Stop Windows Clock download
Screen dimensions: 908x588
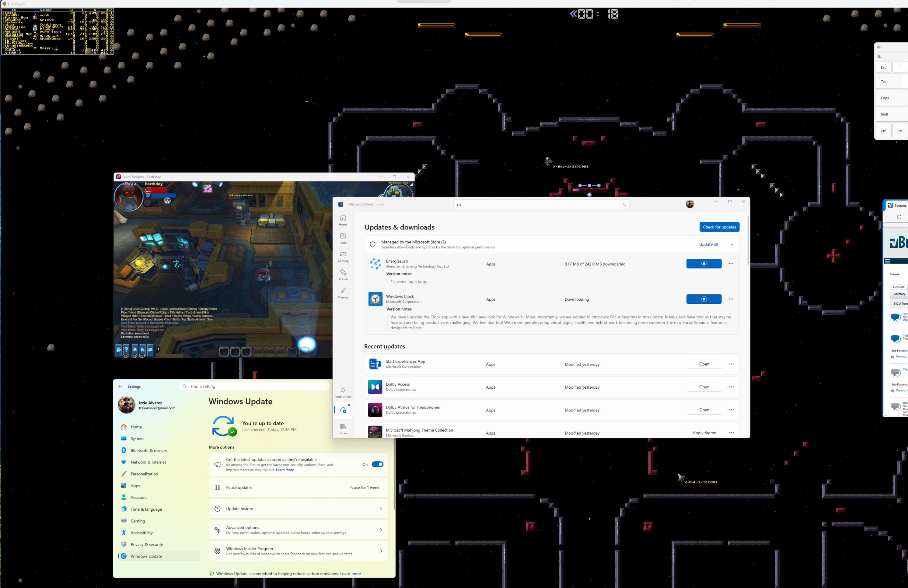704,299
